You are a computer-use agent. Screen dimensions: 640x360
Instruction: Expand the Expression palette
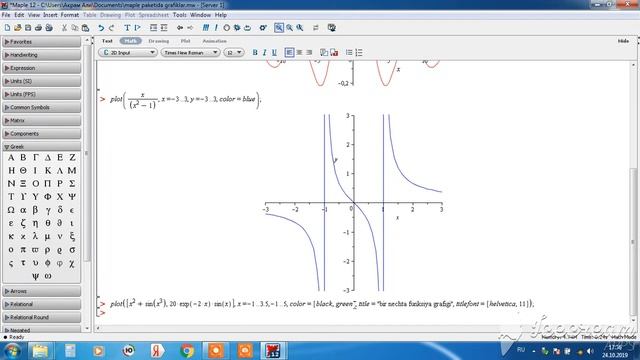coord(42,68)
